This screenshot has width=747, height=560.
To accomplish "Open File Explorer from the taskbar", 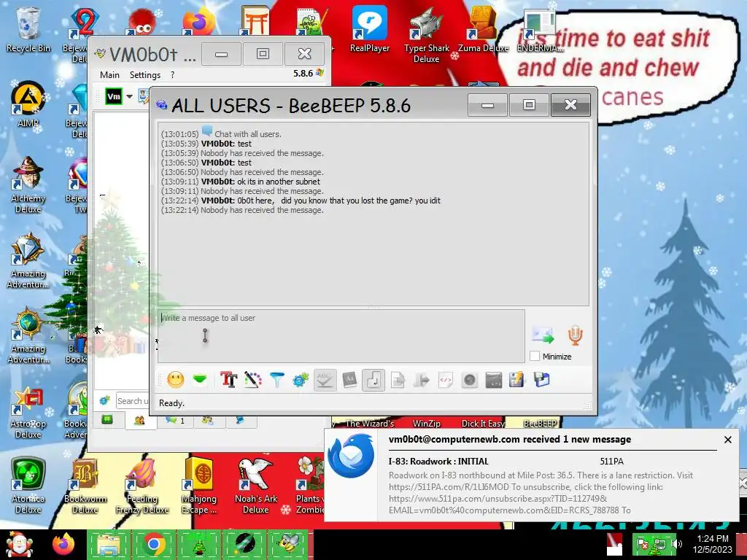I will (x=109, y=544).
